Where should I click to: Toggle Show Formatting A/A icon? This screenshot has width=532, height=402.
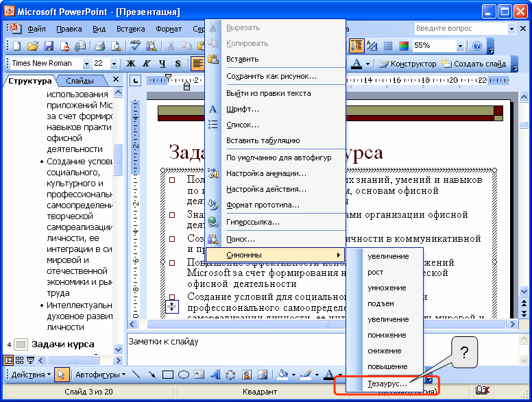(372, 46)
